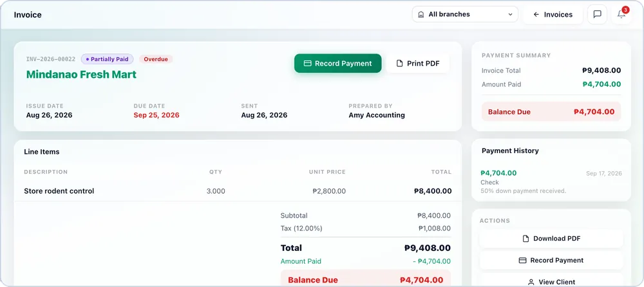
Task: Expand the All branches dropdown chevron
Action: tap(510, 14)
